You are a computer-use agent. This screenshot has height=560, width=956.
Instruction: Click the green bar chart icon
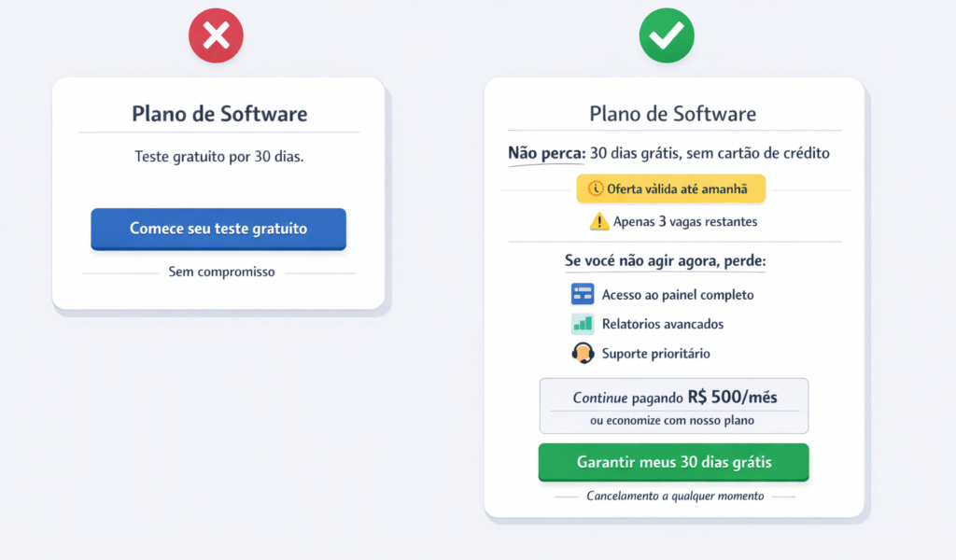583,324
